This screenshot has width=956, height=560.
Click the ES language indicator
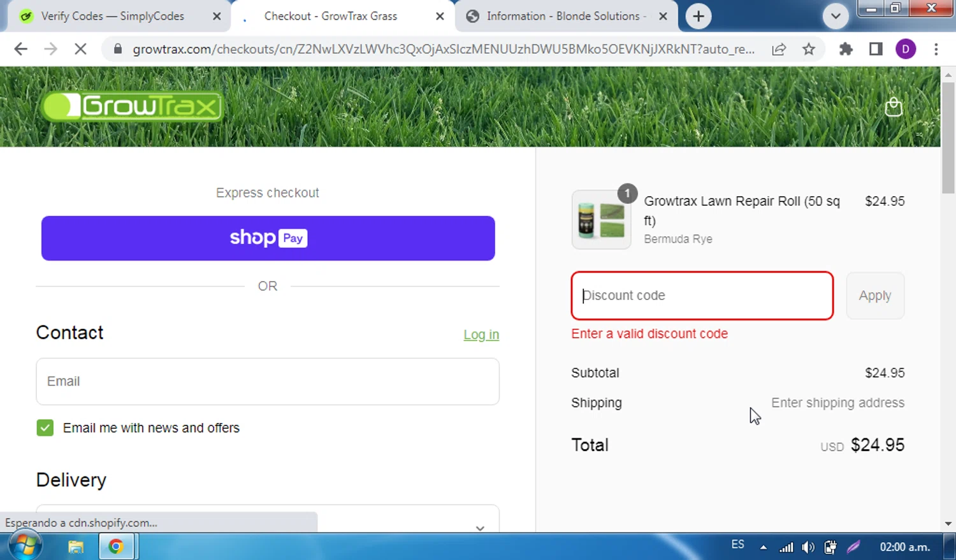(737, 545)
